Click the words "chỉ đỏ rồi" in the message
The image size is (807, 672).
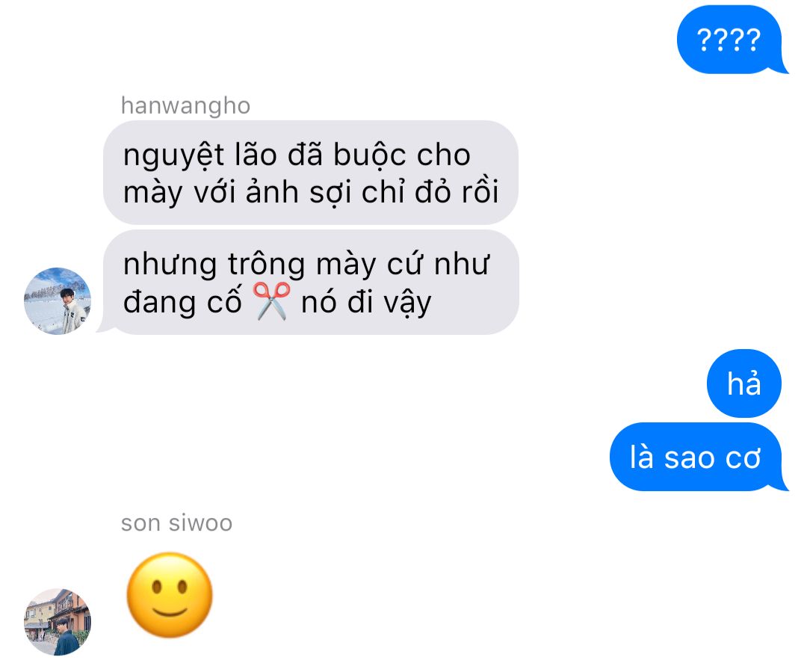tap(430, 193)
